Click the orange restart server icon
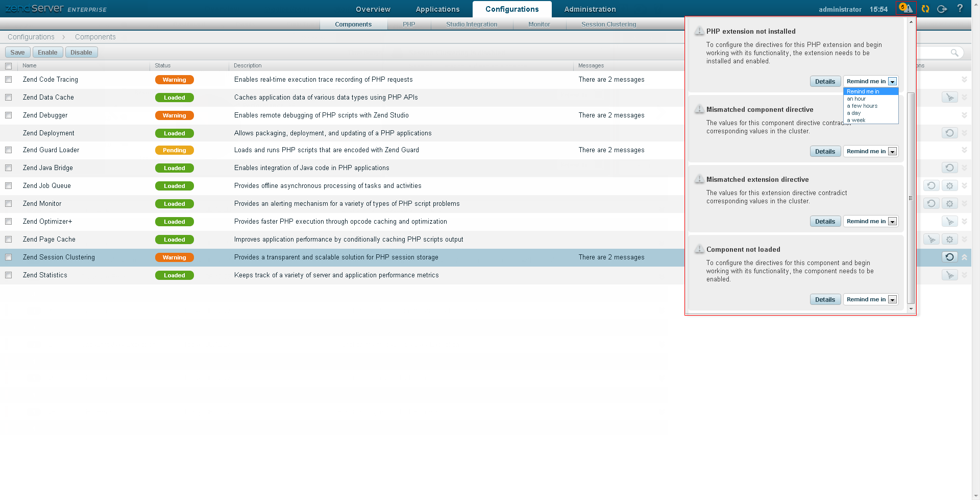 click(925, 9)
